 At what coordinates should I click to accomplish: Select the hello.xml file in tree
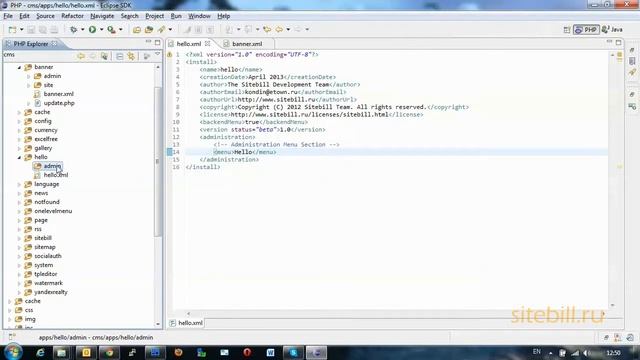point(56,175)
